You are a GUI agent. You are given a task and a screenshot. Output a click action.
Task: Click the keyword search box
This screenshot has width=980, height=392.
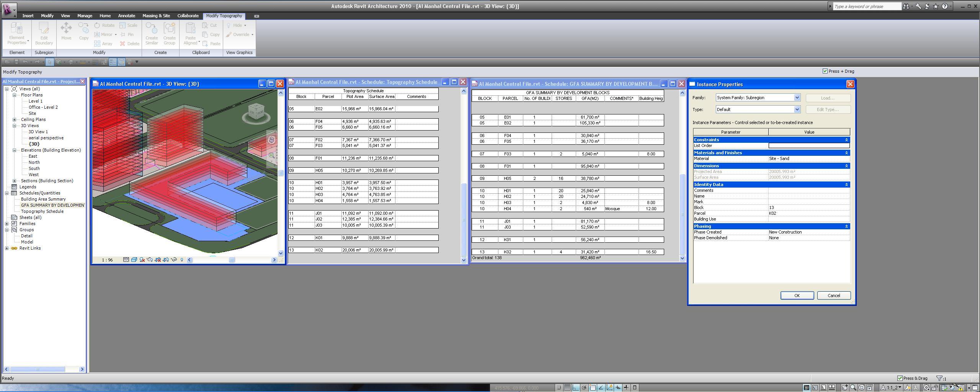[x=867, y=6]
